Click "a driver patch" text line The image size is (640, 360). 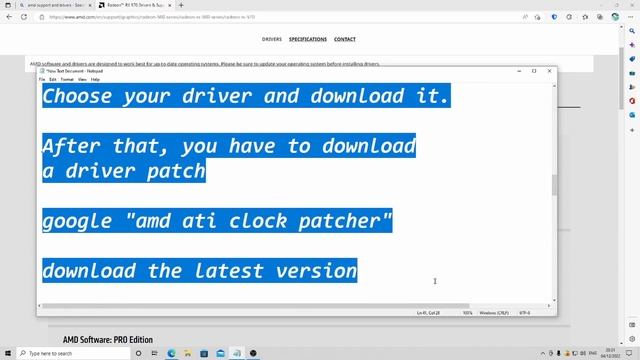click(124, 171)
